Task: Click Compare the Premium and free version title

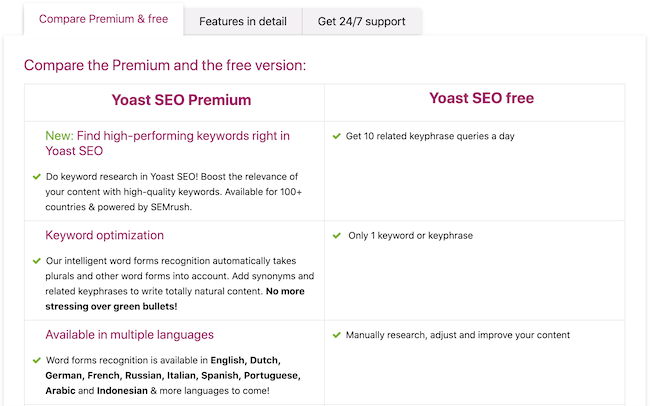Action: pos(165,65)
